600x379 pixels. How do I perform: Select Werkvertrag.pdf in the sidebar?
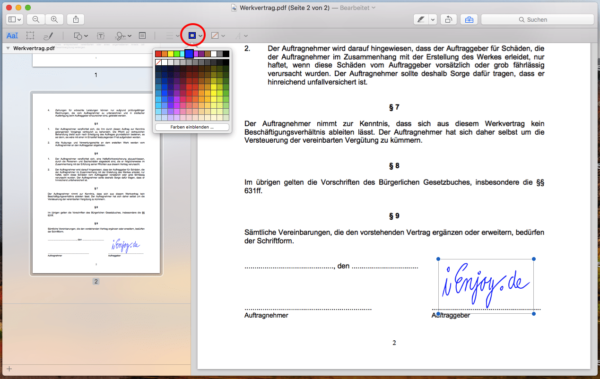(x=34, y=48)
